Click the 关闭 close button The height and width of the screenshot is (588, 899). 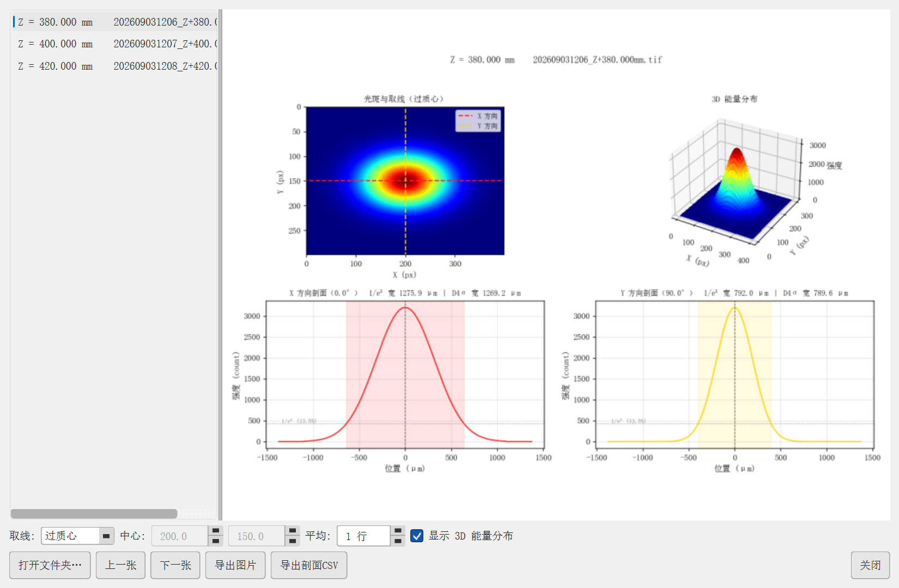point(870,565)
